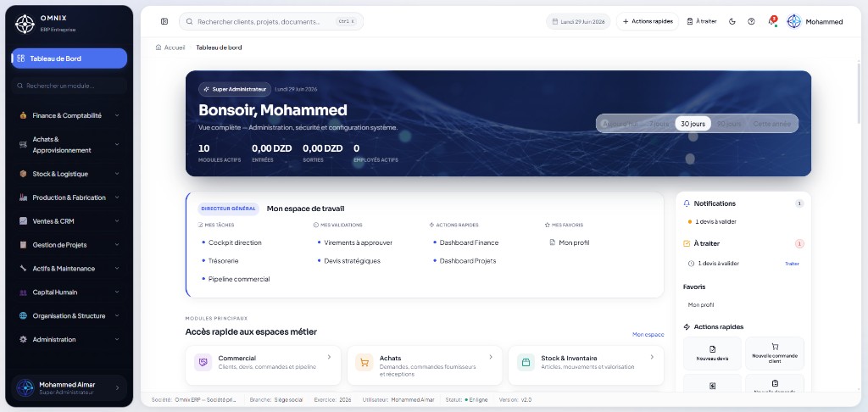The width and height of the screenshot is (868, 412).
Task: Open the À traiter top bar item
Action: pyautogui.click(x=701, y=21)
